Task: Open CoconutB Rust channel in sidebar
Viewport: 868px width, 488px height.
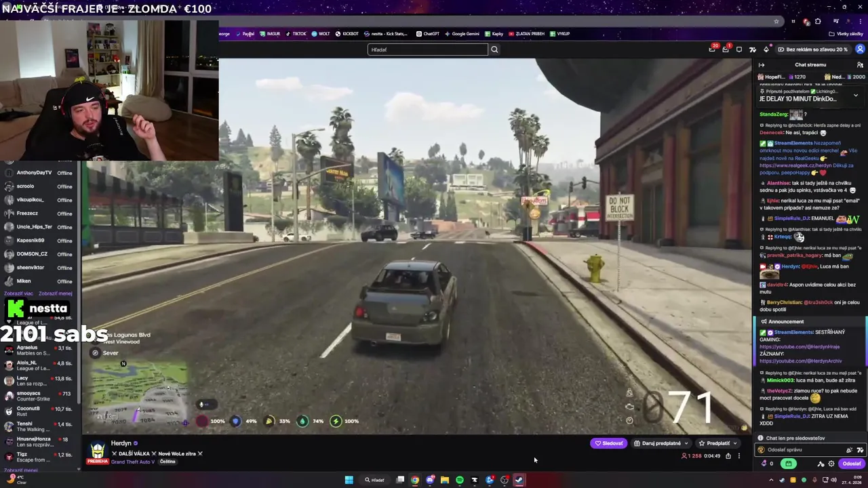Action: [x=39, y=411]
